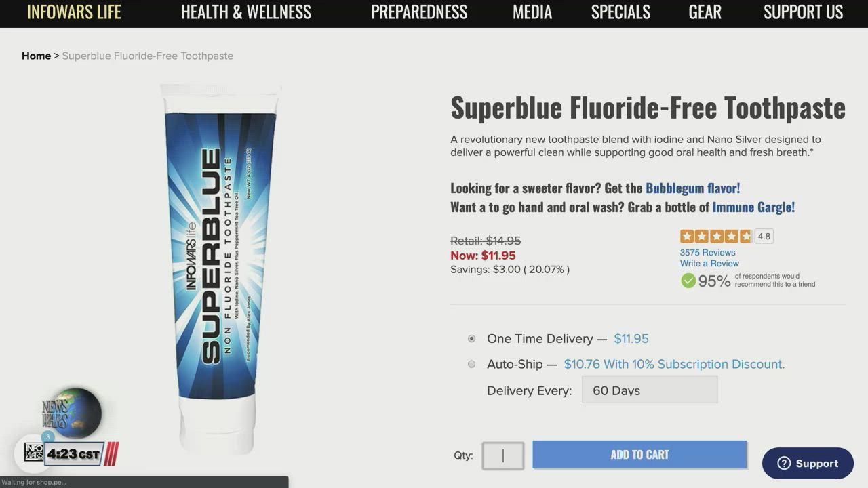Click the 3575 Reviews link
868x488 pixels.
click(x=707, y=252)
